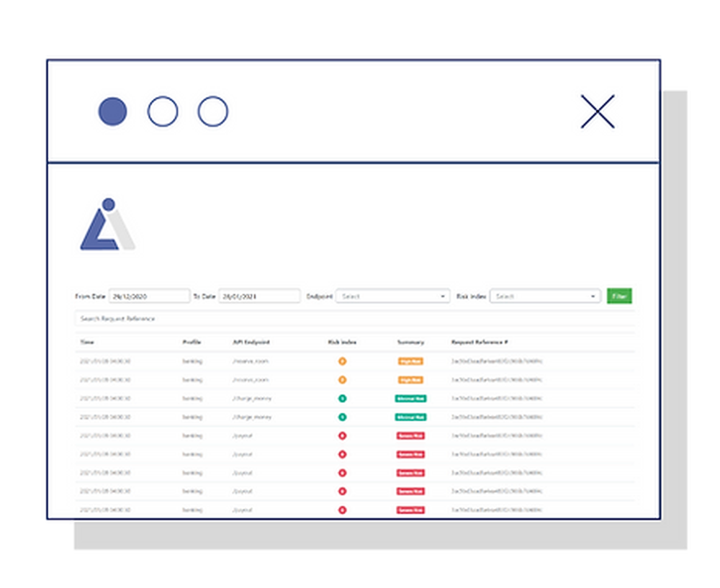The width and height of the screenshot is (720, 588).
Task: Click red risk icon in first /payout row
Action: (342, 435)
